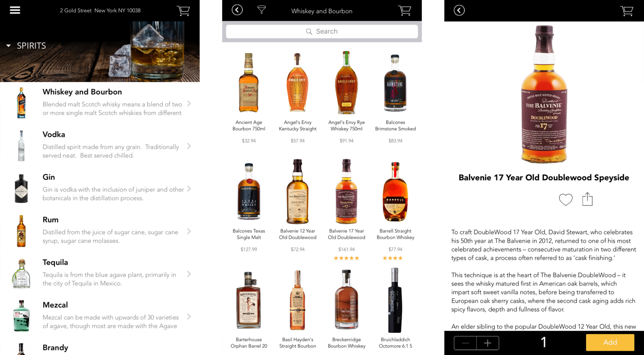Add Balvenie 17 to the cart
The image size is (644, 355).
(x=610, y=342)
